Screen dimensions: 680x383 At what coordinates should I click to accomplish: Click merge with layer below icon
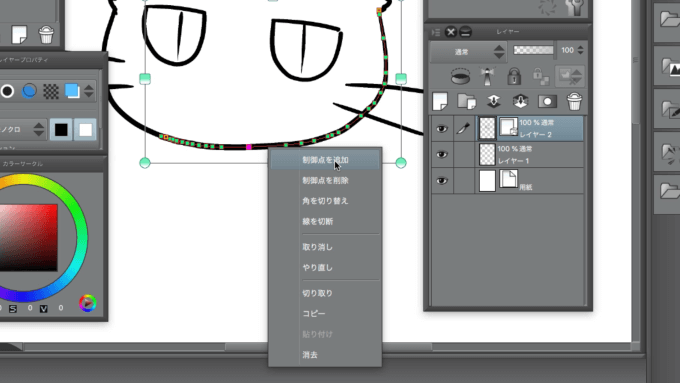tap(520, 101)
